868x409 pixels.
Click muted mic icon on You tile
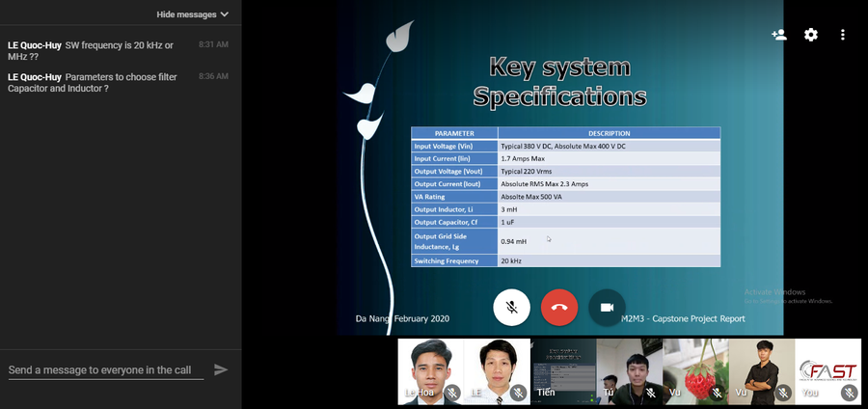(x=849, y=393)
